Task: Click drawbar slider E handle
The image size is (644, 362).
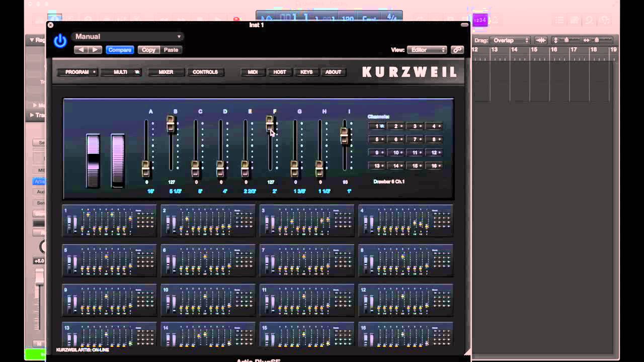Action: pyautogui.click(x=245, y=168)
